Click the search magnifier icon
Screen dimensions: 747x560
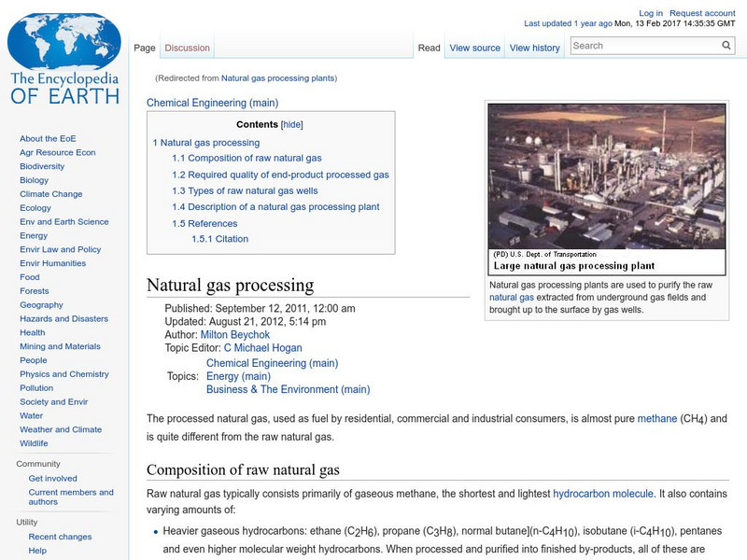point(726,45)
